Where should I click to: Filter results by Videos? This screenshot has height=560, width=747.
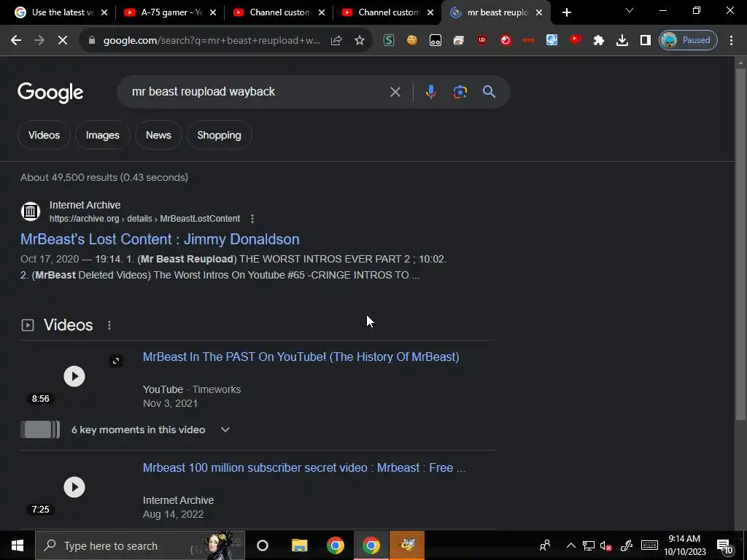click(x=44, y=135)
